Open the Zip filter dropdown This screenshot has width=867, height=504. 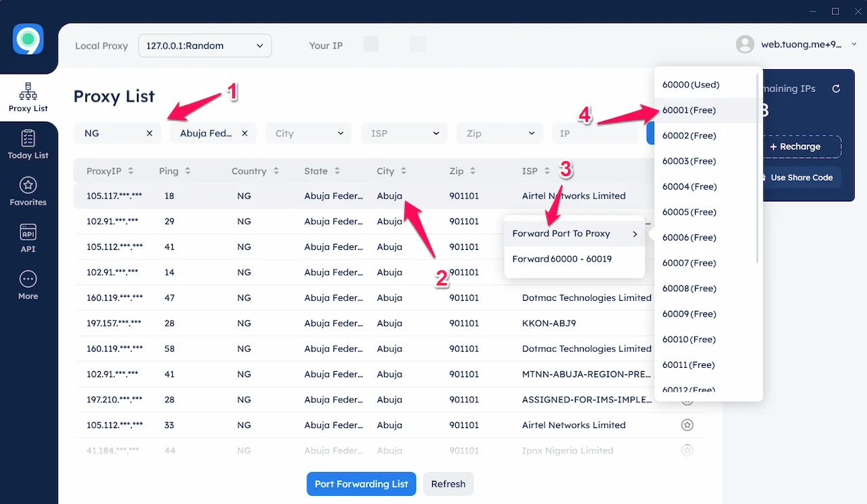[500, 133]
